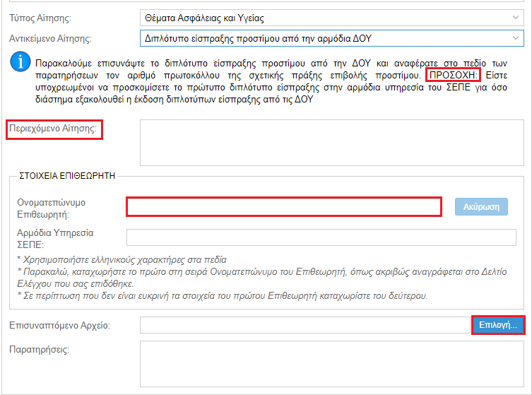Viewport: 532px width, 395px height.
Task: Click the Περιεχόμενο Αίτησης label
Action: [x=53, y=129]
